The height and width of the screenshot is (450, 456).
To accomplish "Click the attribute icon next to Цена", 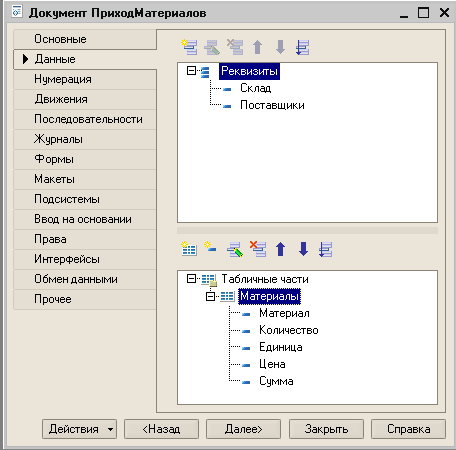I will pyautogui.click(x=246, y=365).
